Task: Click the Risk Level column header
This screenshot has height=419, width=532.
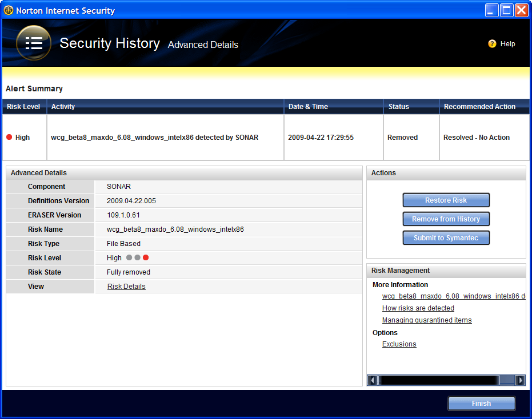Action: click(x=23, y=107)
